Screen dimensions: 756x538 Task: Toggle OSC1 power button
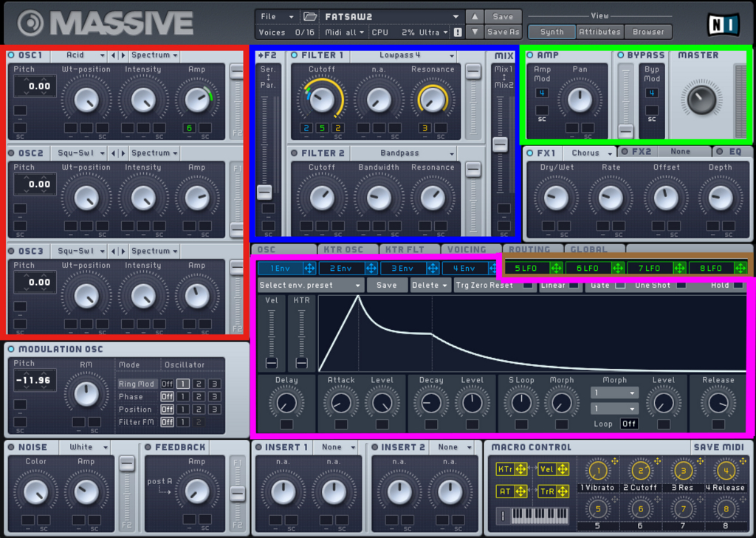tap(11, 55)
